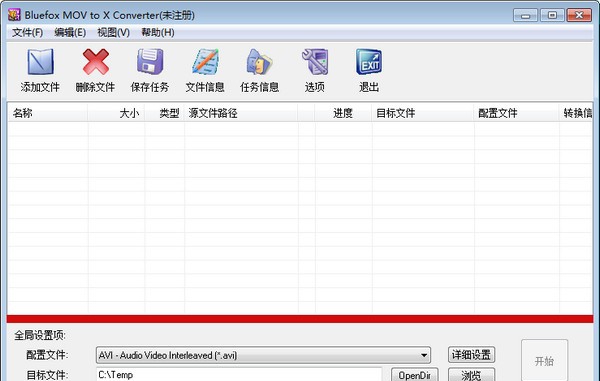The height and width of the screenshot is (381, 600).
Task: Sort by the 名称 column header
Action: (x=48, y=113)
